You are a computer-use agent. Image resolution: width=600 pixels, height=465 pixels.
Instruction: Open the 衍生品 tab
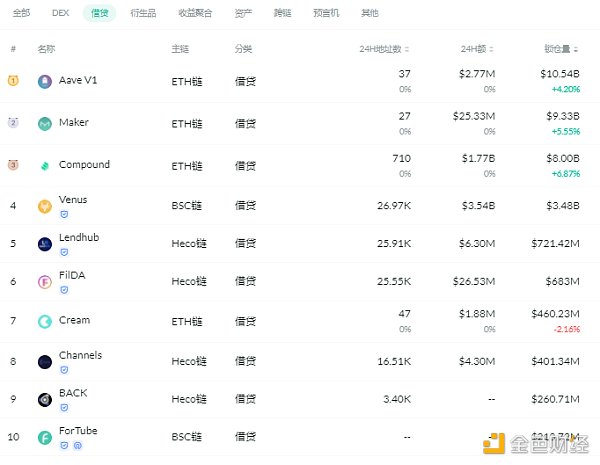pyautogui.click(x=143, y=14)
